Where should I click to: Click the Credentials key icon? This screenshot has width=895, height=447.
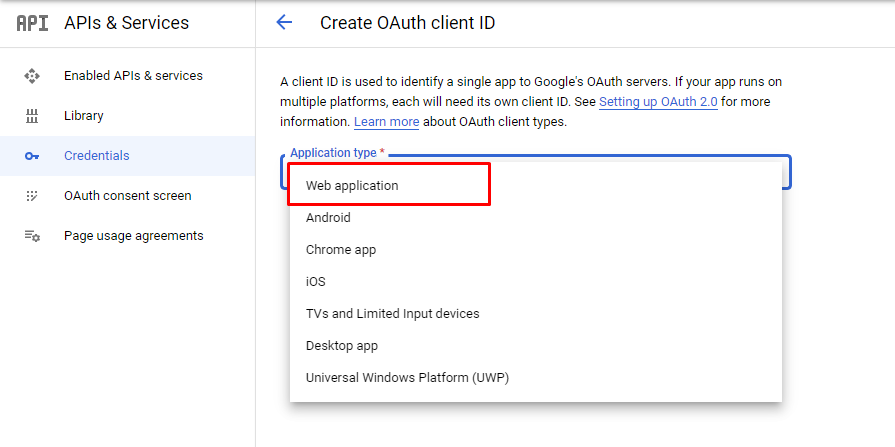pyautogui.click(x=32, y=156)
